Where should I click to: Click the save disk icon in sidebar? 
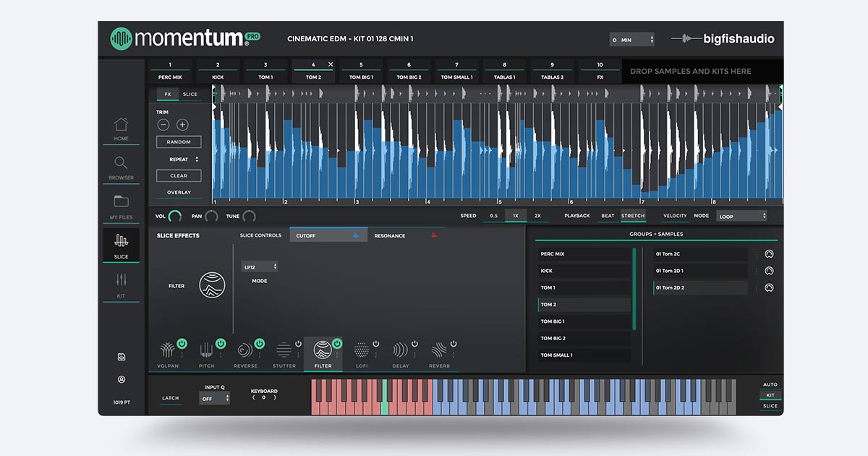[121, 357]
